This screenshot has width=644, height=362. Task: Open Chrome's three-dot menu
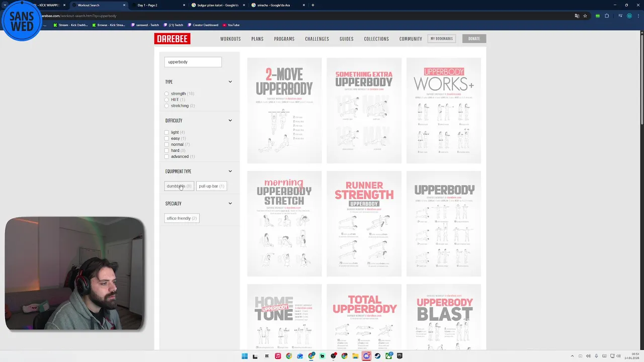(x=637, y=16)
